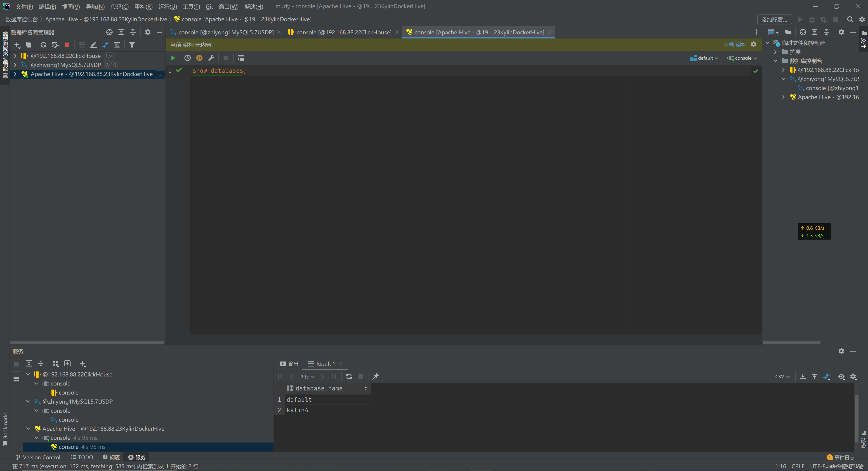
Task: Click the refresh icon in the database explorer
Action: click(43, 45)
